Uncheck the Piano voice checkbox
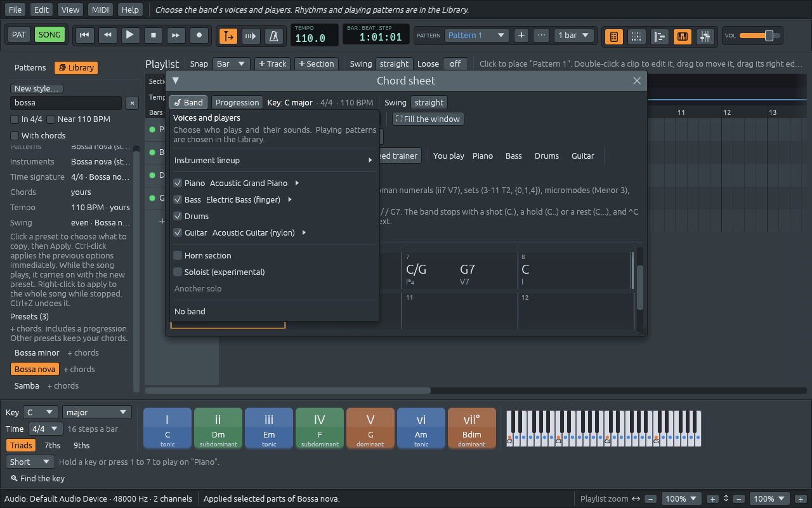This screenshot has width=812, height=508. (x=178, y=183)
